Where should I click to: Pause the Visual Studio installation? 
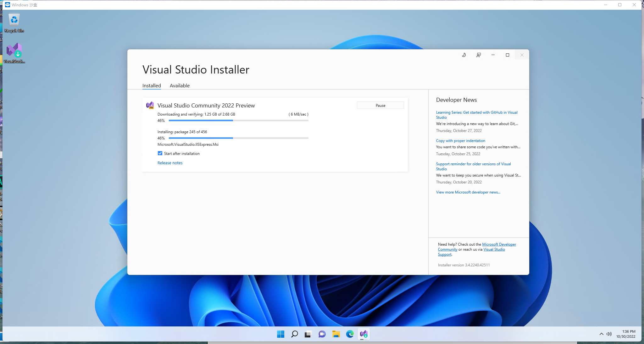[380, 105]
